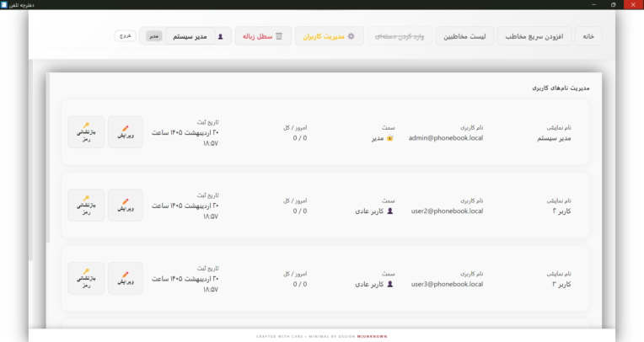Viewport: 644px width, 342px height.
Task: Click the 0 / 0 count in user3 row
Action: [300, 284]
